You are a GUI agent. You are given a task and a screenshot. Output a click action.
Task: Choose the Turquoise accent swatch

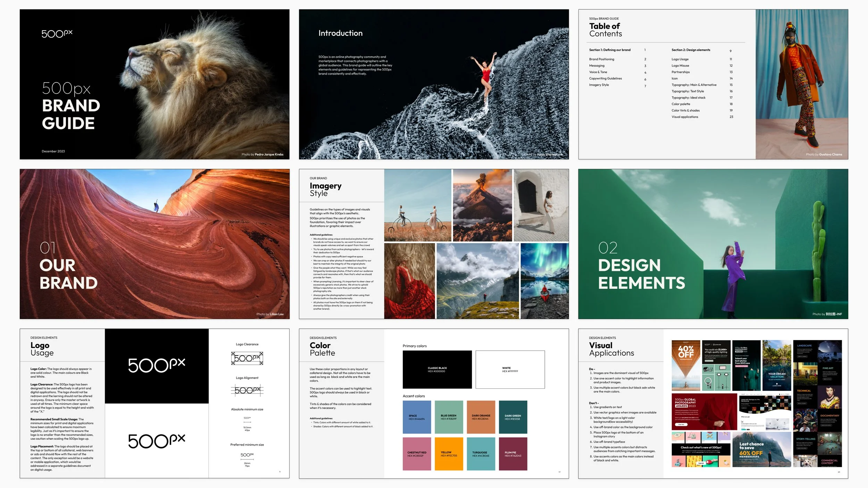click(481, 454)
